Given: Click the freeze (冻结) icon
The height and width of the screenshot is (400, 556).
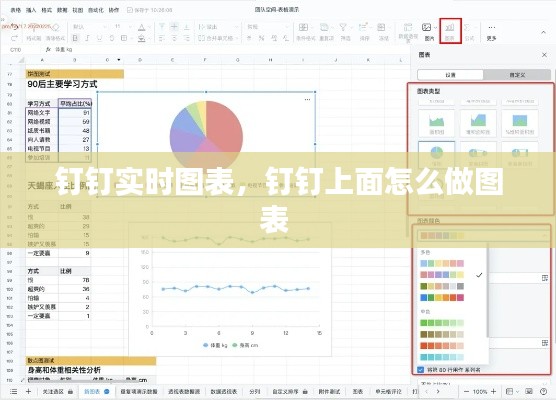Looking at the screenshot, I should [x=382, y=27].
